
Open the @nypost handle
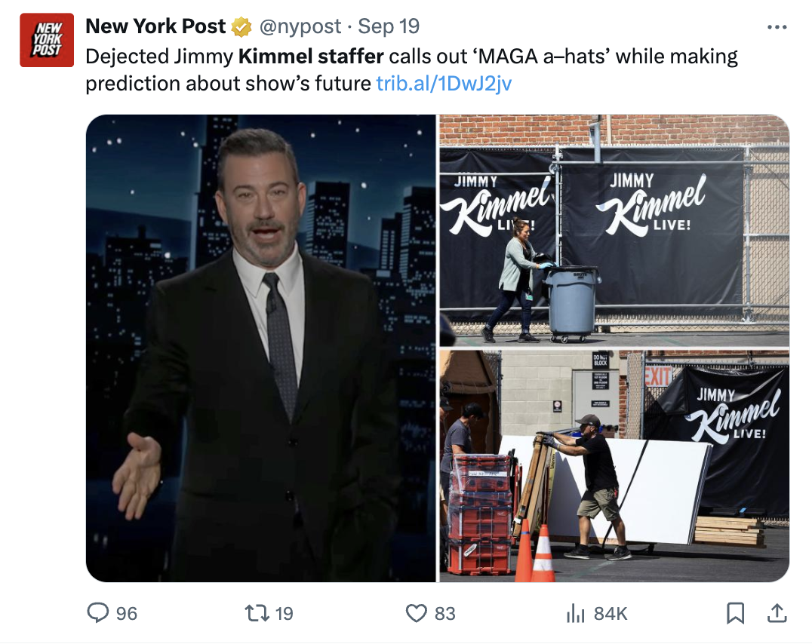coord(300,26)
